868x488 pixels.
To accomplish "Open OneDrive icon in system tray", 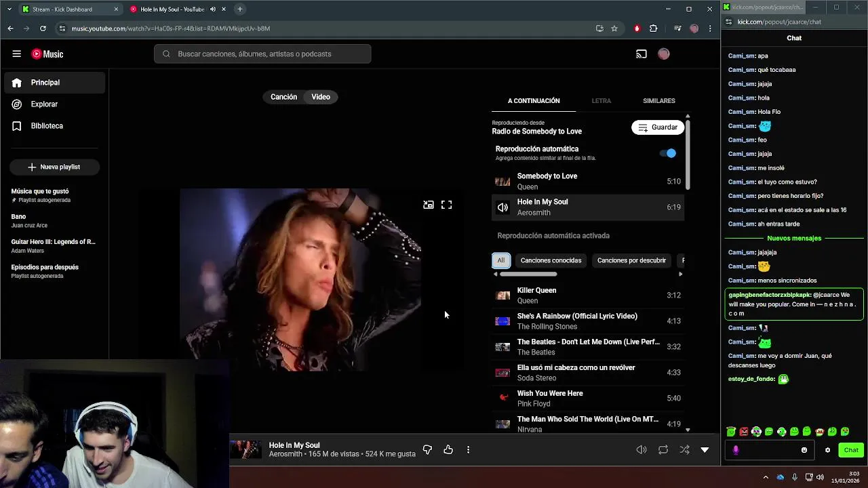I will (781, 477).
